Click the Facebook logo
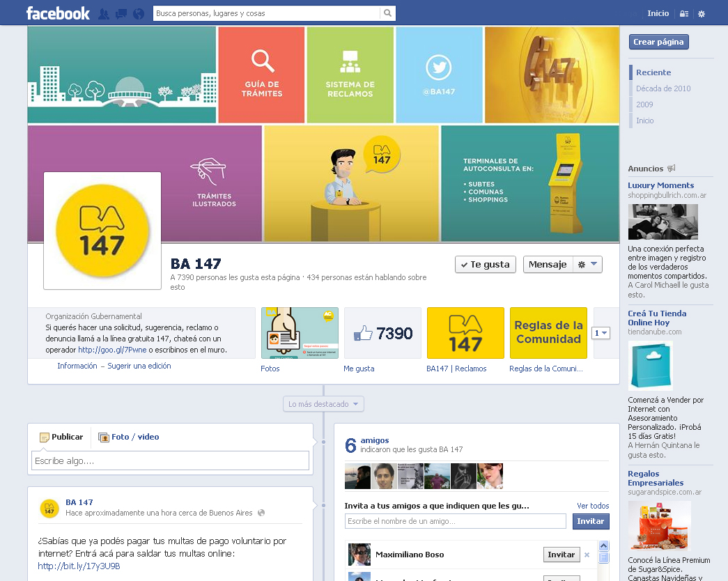This screenshot has height=581, width=728. tap(58, 13)
